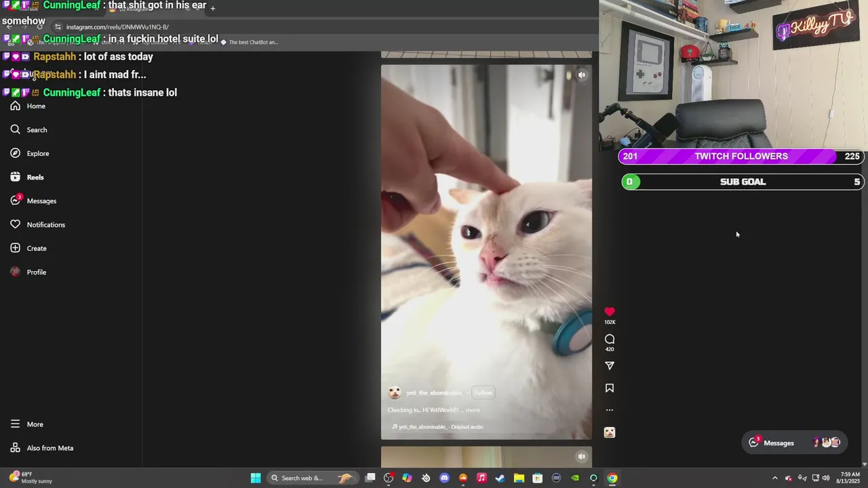Expand the caption with 'more'

pos(473,410)
